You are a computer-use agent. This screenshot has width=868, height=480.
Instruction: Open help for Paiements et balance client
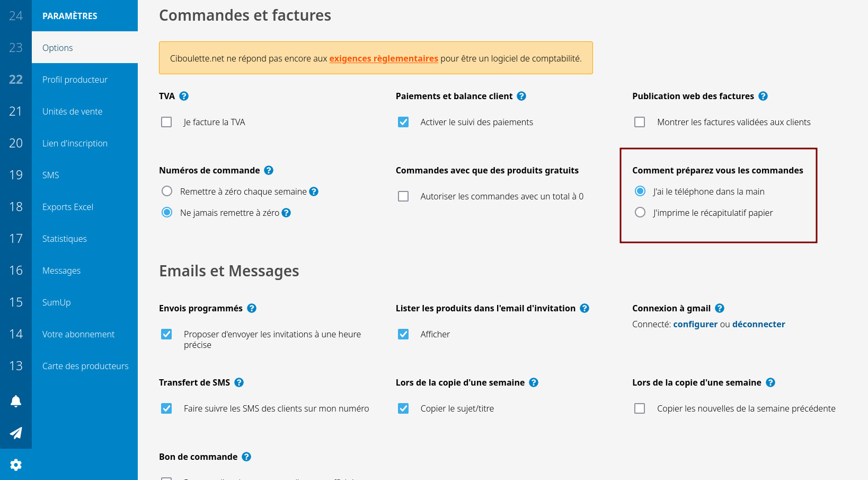[521, 96]
